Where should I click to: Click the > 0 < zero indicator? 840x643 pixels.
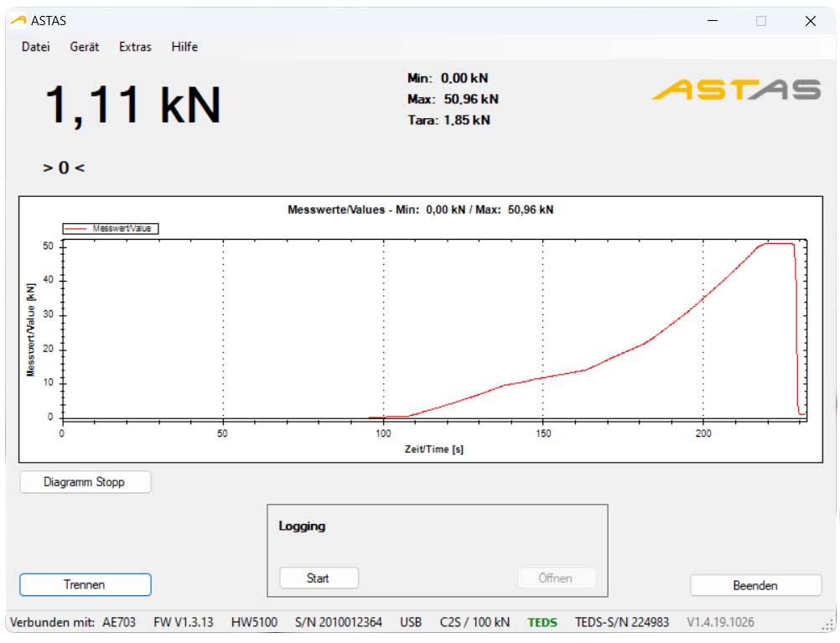[x=64, y=168]
